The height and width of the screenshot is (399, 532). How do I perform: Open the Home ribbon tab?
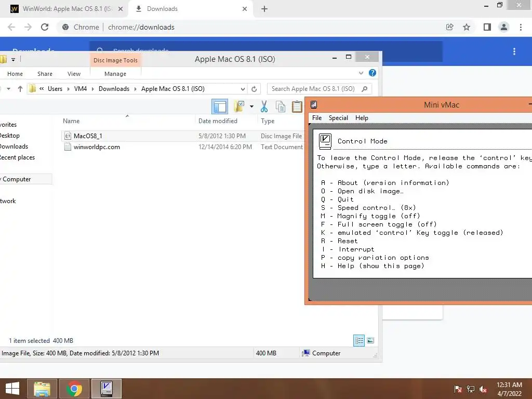[x=15, y=74]
